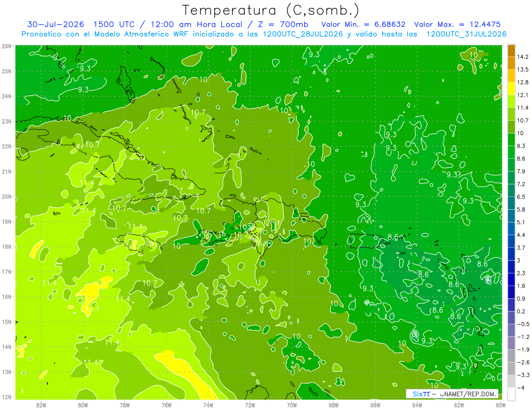Click the orange legend swatch above 14.2
This screenshot has width=532, height=411.
(x=511, y=51)
